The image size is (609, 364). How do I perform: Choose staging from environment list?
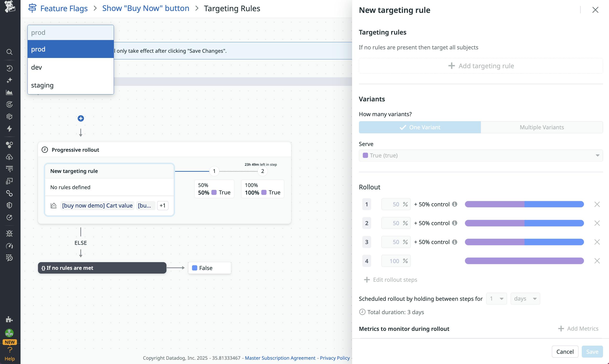coord(42,85)
